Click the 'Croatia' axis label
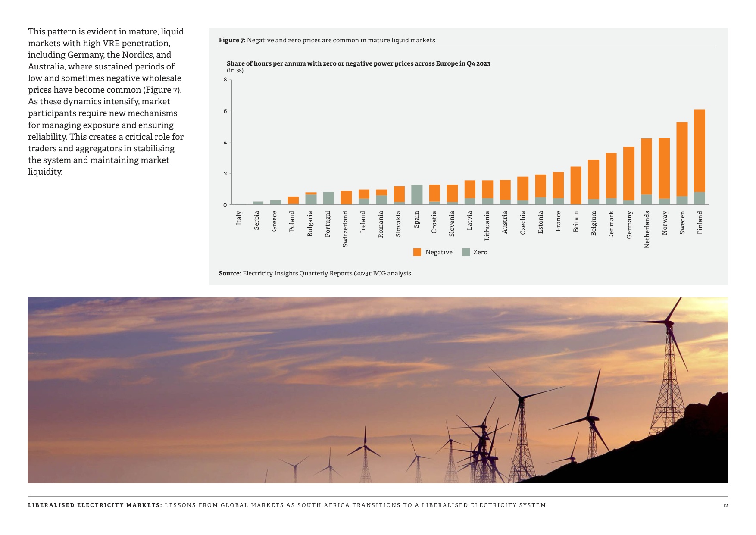Viewport: 756px width, 535px height. 434,222
